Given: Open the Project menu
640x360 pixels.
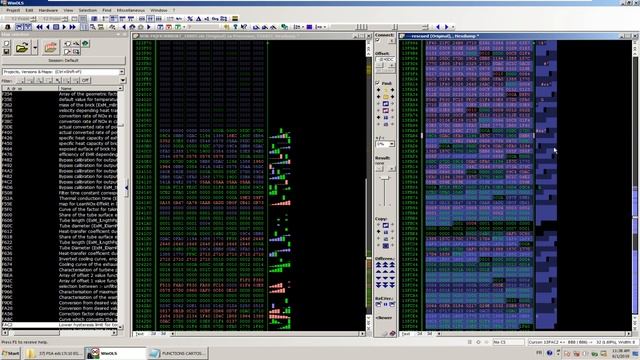Looking at the screenshot, I should [13, 10].
